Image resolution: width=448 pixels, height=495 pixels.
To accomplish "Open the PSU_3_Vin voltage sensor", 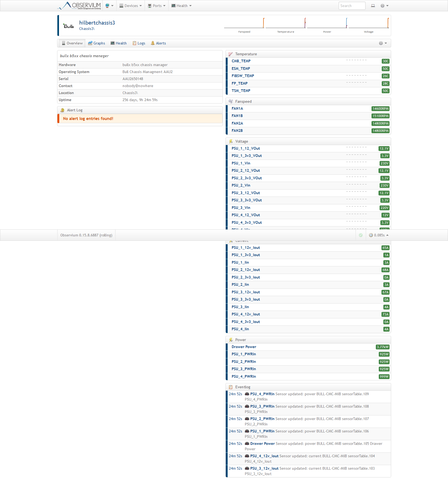I will (241, 208).
